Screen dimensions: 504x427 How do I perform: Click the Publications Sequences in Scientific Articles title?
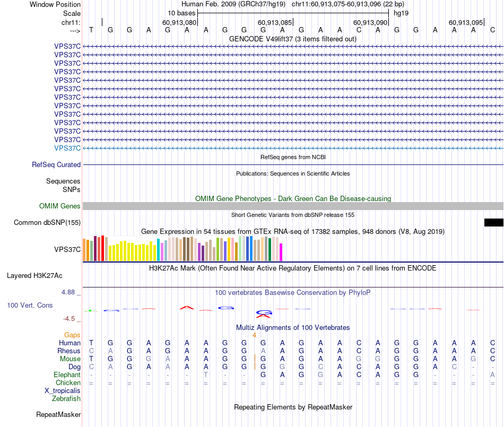[293, 173]
